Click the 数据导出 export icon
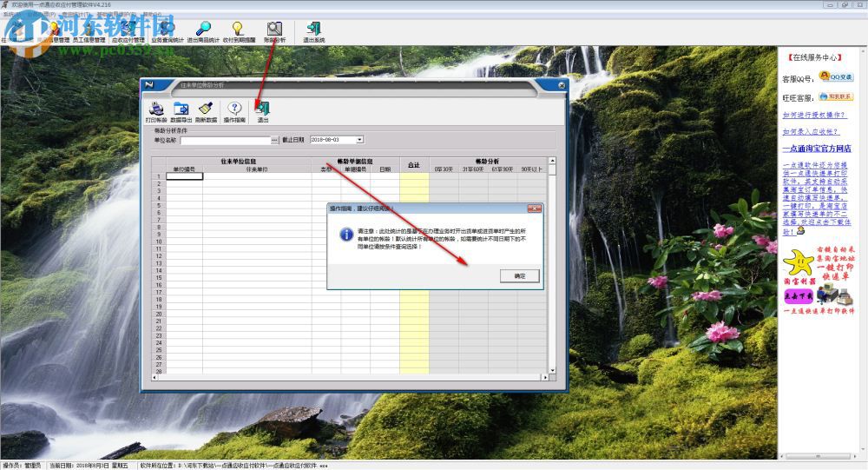 pos(181,112)
